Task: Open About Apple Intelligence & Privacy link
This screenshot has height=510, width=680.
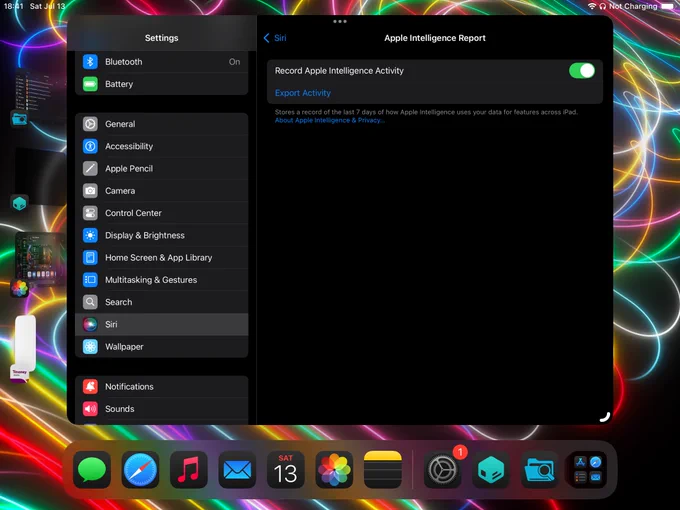Action: pyautogui.click(x=330, y=120)
